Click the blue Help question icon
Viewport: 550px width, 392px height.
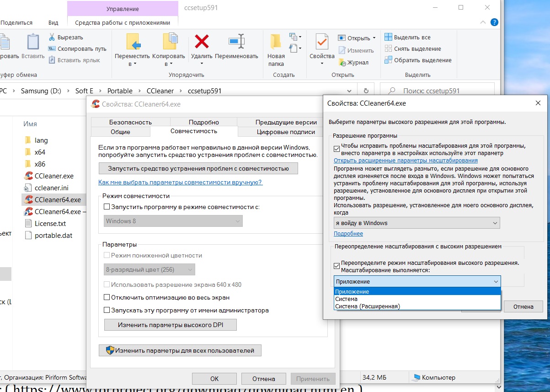point(494,22)
